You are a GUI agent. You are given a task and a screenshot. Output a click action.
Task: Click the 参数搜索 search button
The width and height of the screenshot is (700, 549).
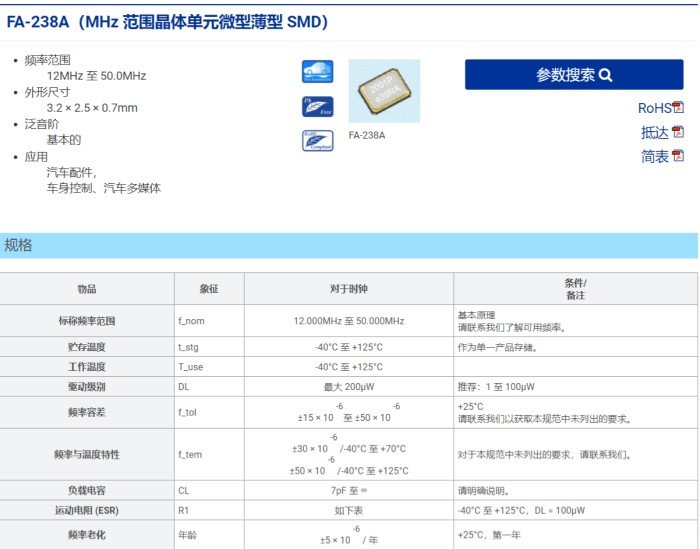(573, 75)
